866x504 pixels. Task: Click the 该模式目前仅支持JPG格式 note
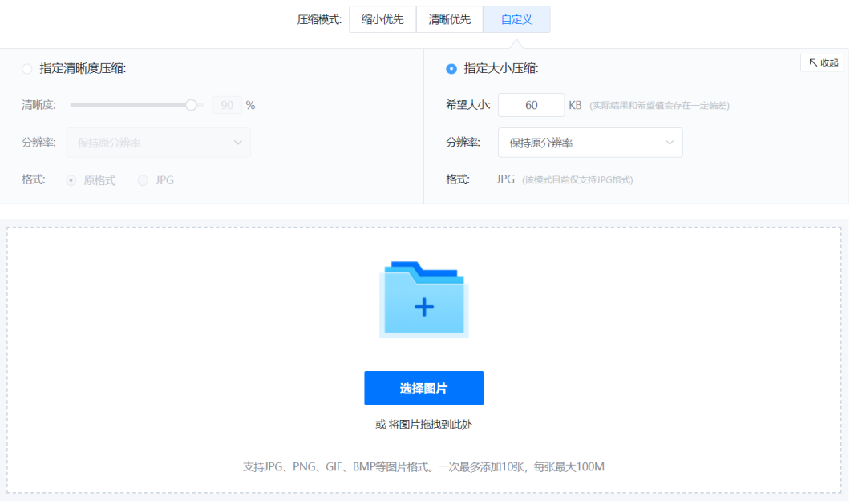(x=577, y=180)
